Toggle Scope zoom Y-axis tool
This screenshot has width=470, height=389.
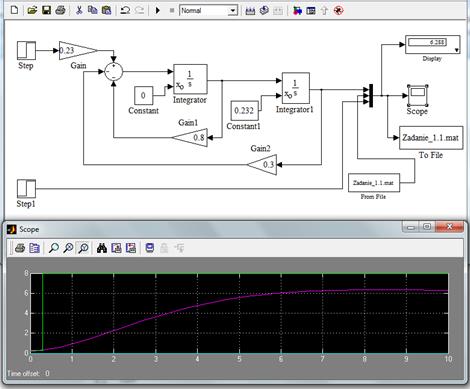tap(83, 248)
